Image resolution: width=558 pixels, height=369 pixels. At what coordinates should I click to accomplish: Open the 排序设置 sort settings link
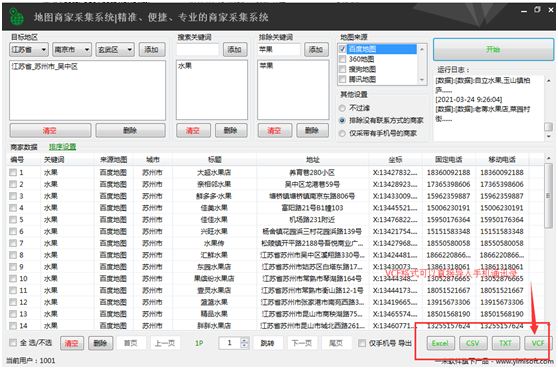[63, 147]
